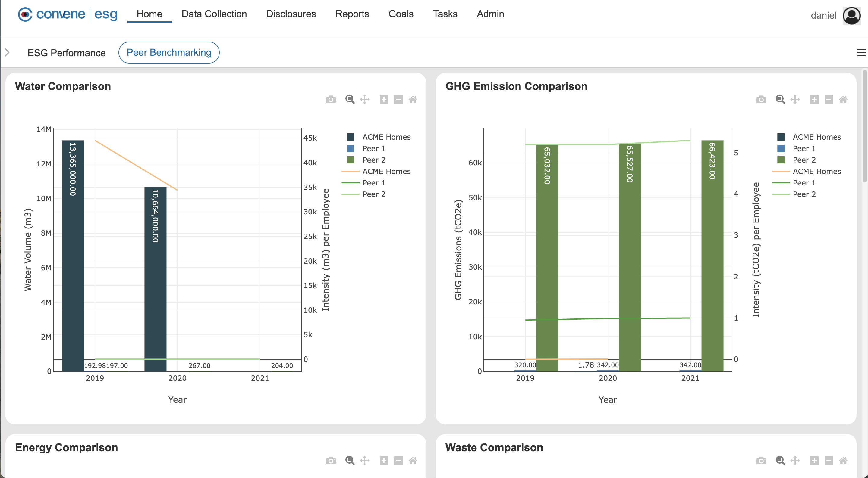Click camera icon in Energy Comparison chart
868x478 pixels.
coord(331,461)
